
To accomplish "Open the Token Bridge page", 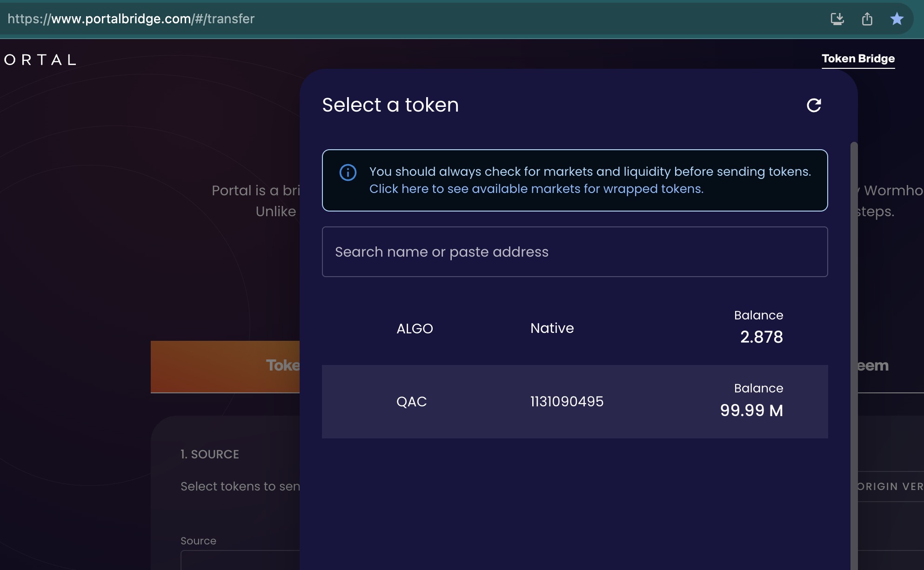I will tap(858, 59).
